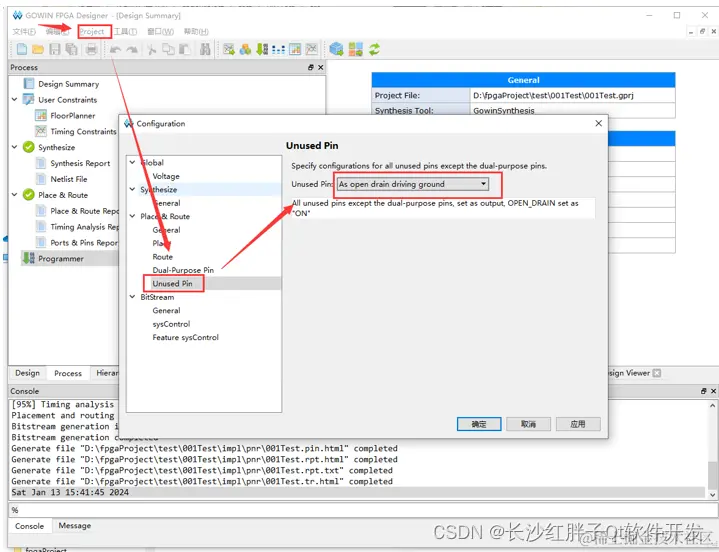
Task: Collapse Synthesize node in Configuration tree
Action: [x=132, y=189]
